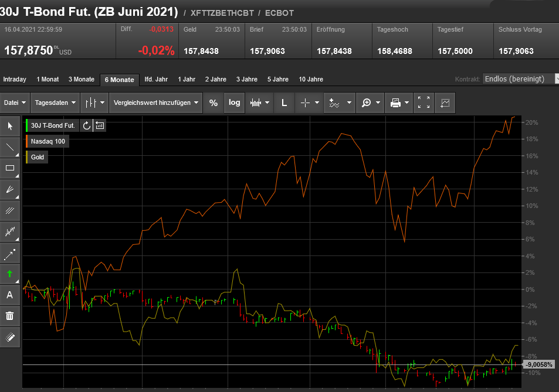559x392 pixels.
Task: Open the Kontrakt Endlos (bereinigt) selector
Action: [519, 79]
